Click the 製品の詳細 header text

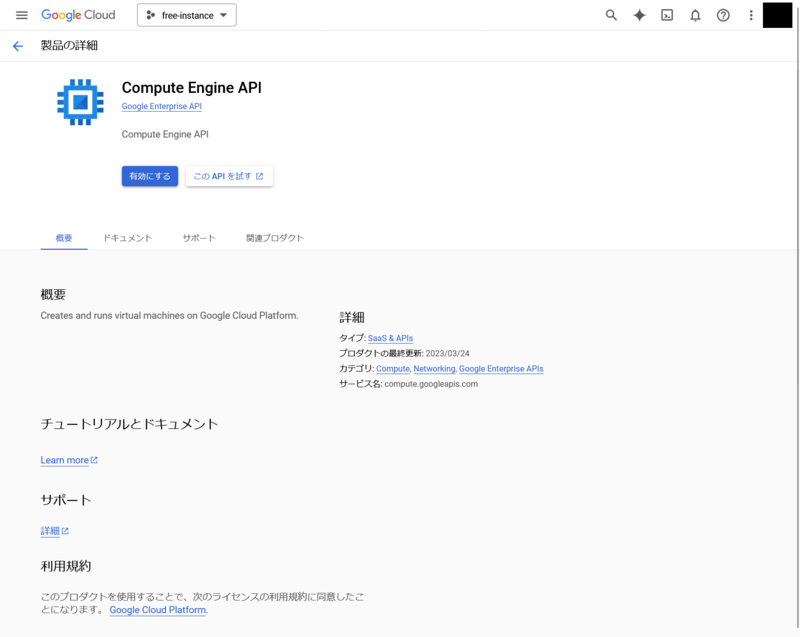[x=69, y=46]
